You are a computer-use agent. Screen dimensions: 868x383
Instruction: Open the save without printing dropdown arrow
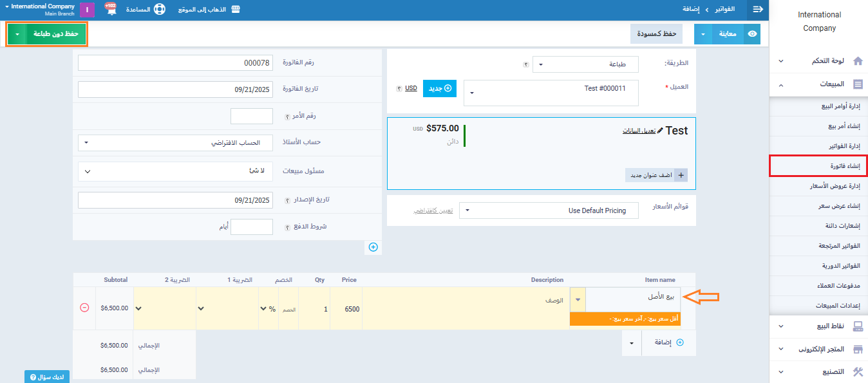pyautogui.click(x=17, y=33)
